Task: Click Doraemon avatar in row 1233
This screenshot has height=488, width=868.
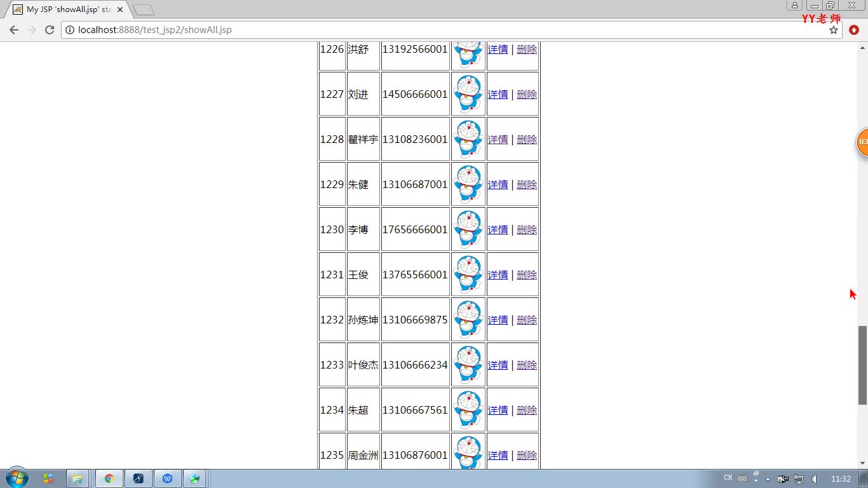Action: tap(468, 365)
